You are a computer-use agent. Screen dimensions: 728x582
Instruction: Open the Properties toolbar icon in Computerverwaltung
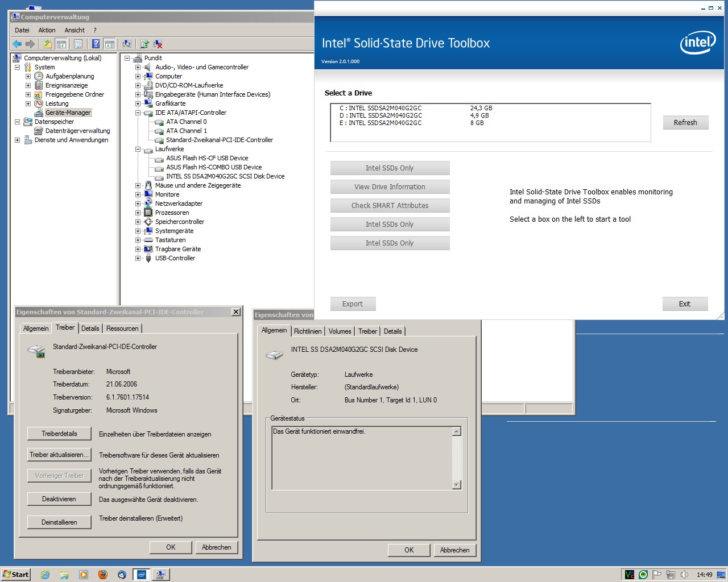78,44
